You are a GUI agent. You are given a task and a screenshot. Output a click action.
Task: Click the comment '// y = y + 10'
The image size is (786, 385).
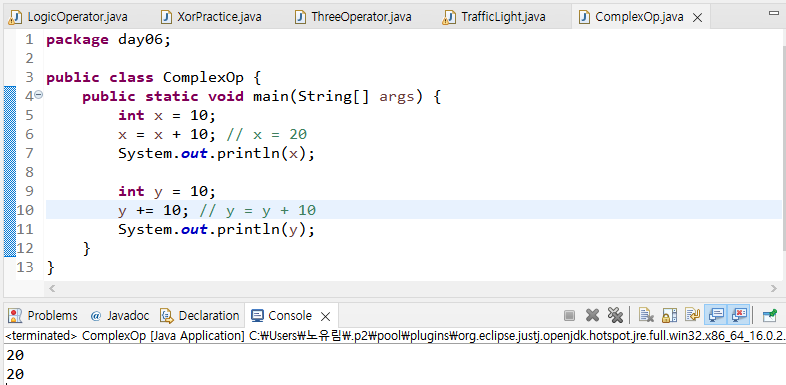coord(258,211)
